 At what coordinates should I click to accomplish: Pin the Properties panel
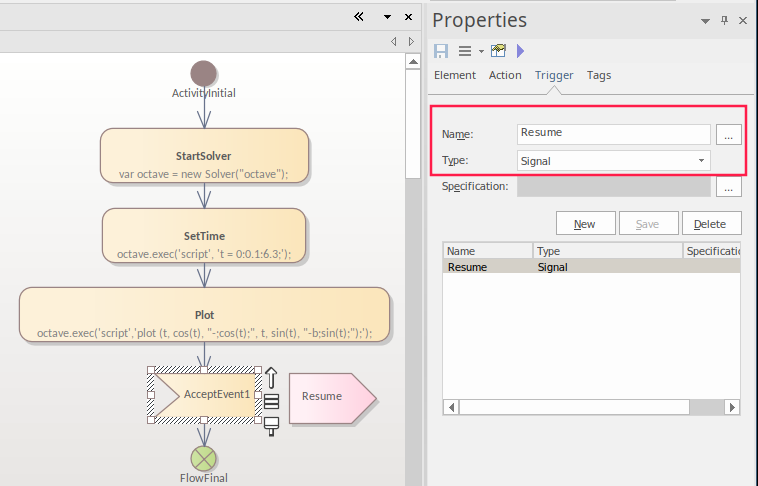pyautogui.click(x=725, y=20)
